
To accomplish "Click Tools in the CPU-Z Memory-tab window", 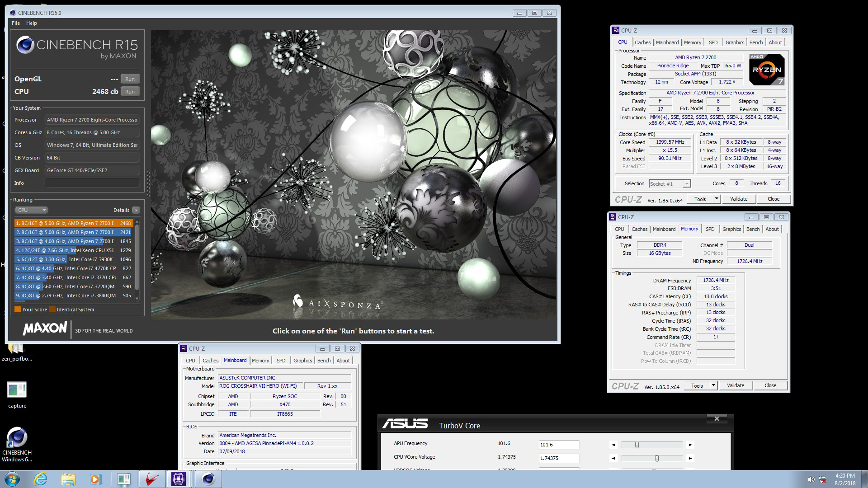I will [x=697, y=385].
